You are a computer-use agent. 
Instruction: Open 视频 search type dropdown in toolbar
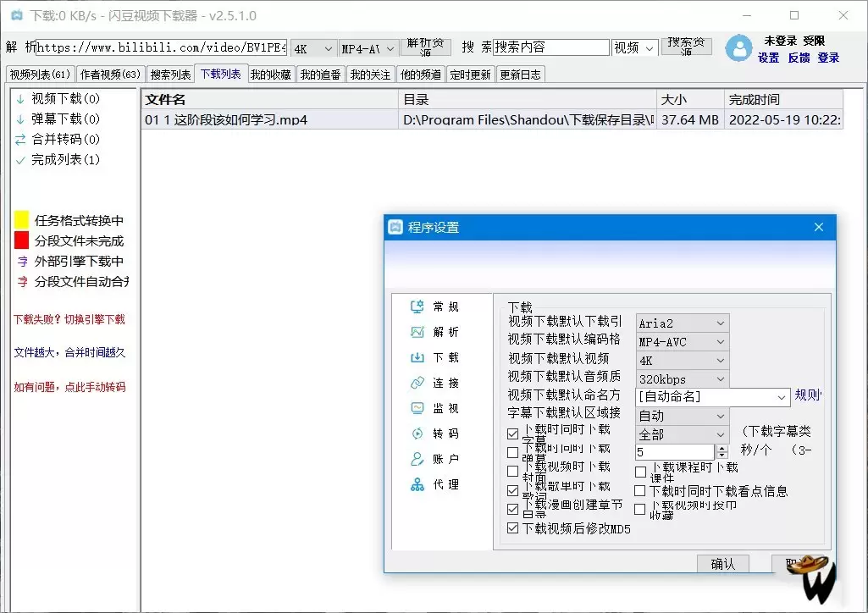635,48
